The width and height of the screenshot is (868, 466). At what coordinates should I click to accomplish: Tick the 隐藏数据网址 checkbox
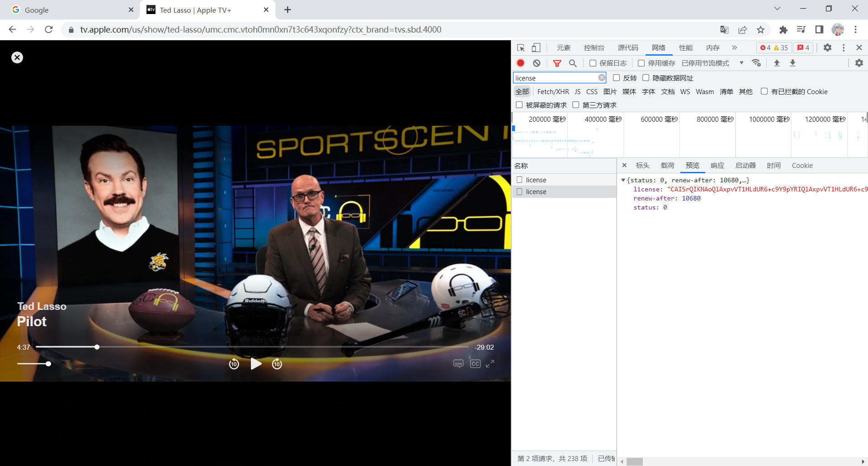(646, 78)
